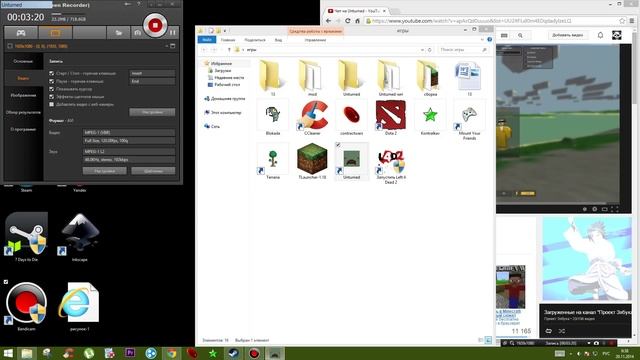
Task: Select the TLauncher Minecraft block icon
Action: pos(312,161)
